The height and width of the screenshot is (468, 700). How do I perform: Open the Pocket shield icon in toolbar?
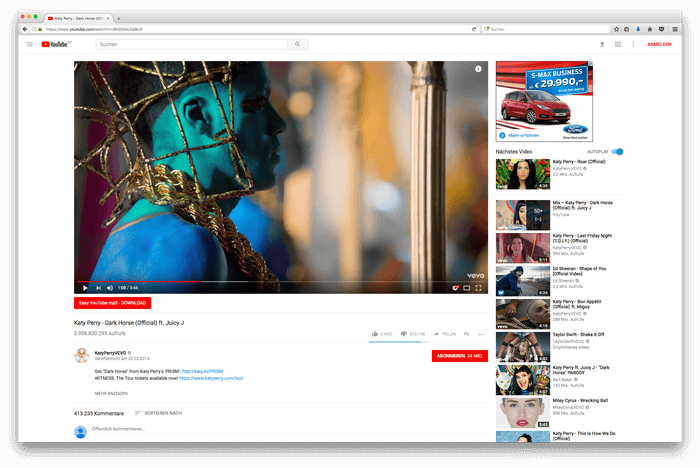662,29
